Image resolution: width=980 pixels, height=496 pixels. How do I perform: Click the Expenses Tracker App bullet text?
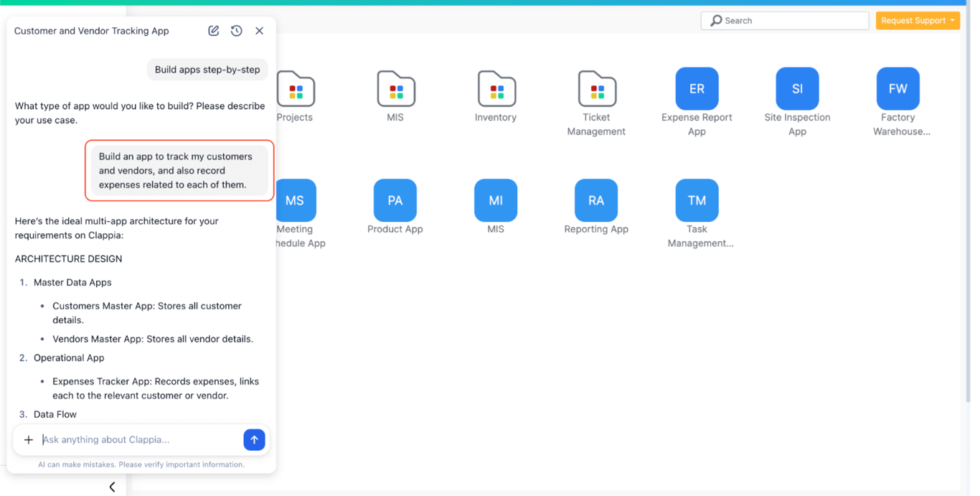156,388
